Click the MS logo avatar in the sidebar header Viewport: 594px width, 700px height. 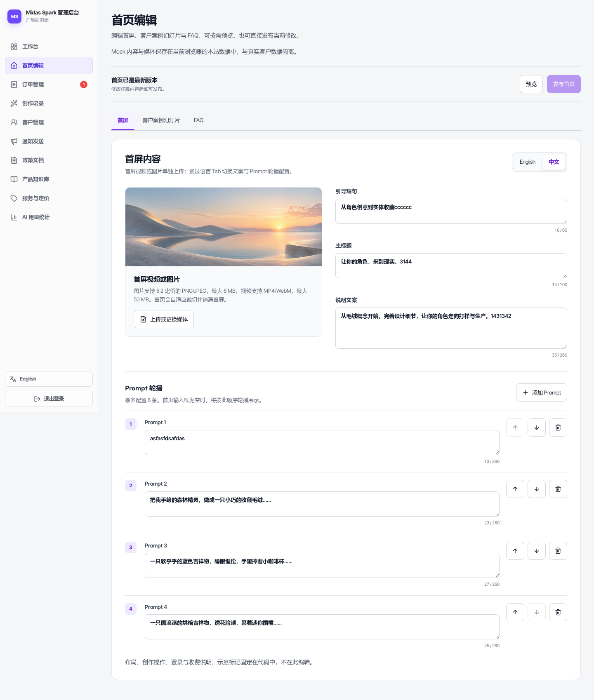tap(14, 16)
